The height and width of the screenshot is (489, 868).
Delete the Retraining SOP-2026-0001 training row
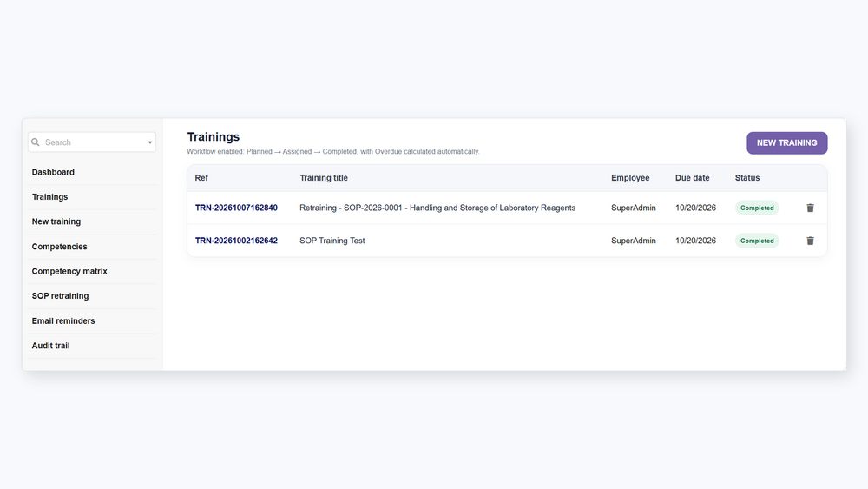pos(810,208)
